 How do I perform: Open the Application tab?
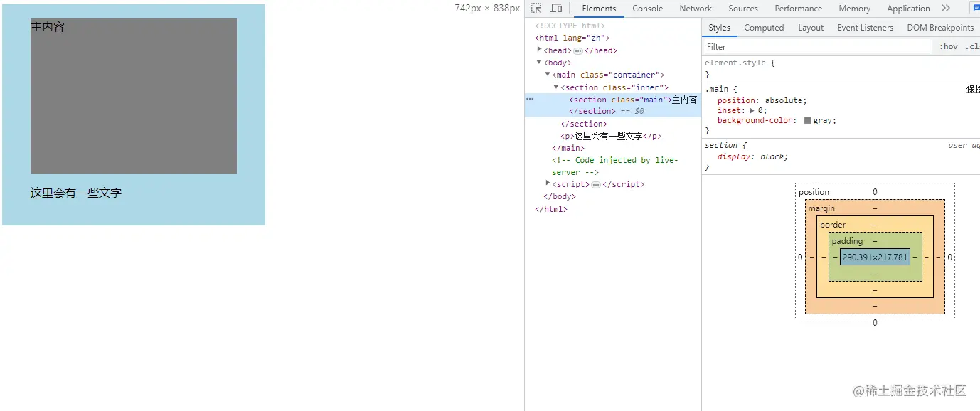pyautogui.click(x=908, y=9)
